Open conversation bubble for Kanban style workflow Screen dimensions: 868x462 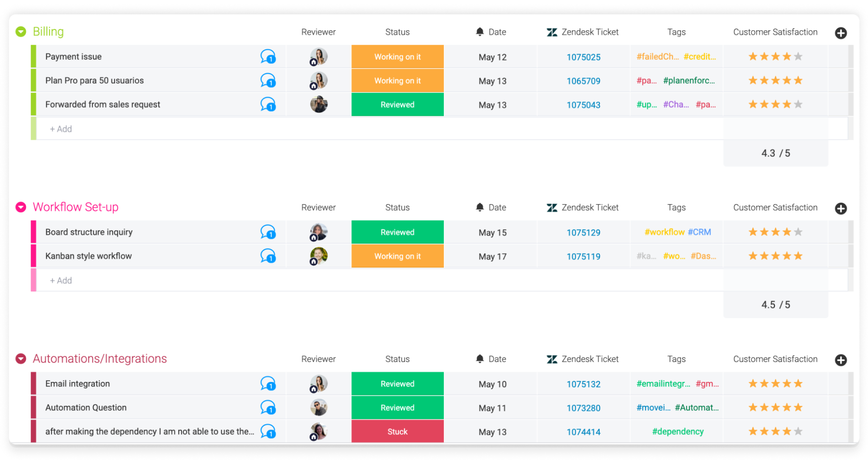(268, 256)
